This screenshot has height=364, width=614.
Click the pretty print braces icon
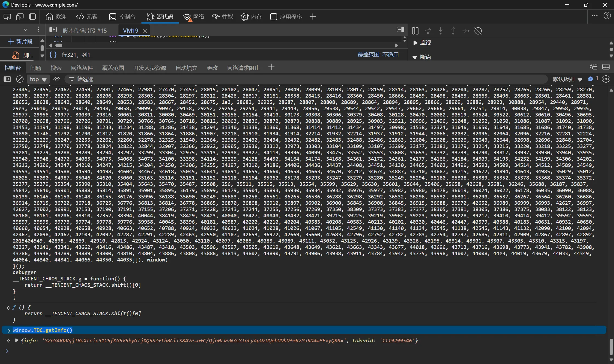pos(53,55)
